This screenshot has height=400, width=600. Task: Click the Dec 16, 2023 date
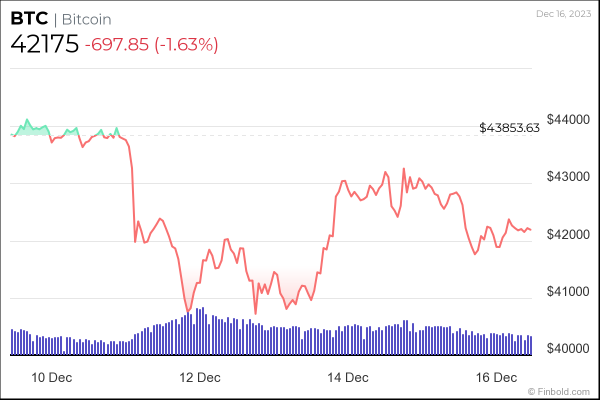tap(563, 13)
